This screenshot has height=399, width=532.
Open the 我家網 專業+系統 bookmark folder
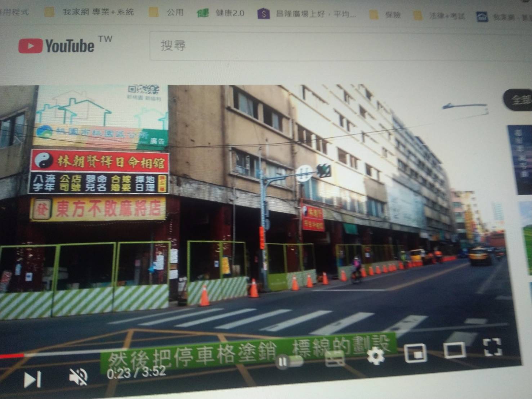90,12
